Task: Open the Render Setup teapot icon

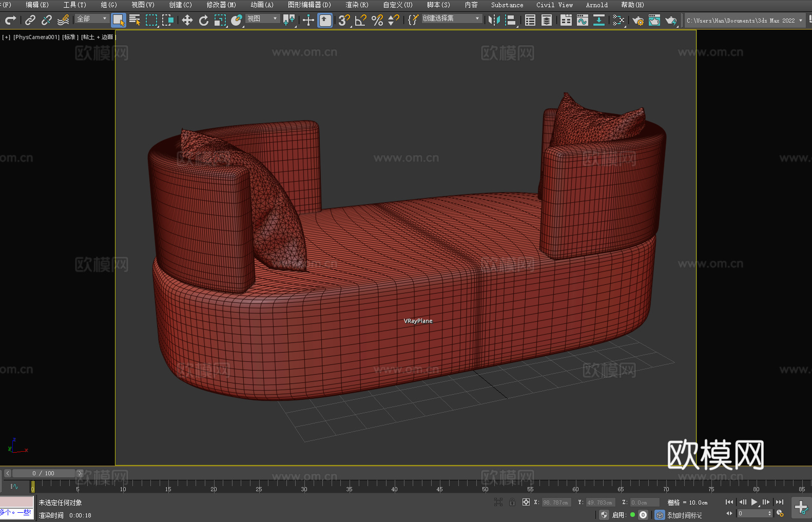Action: point(638,20)
